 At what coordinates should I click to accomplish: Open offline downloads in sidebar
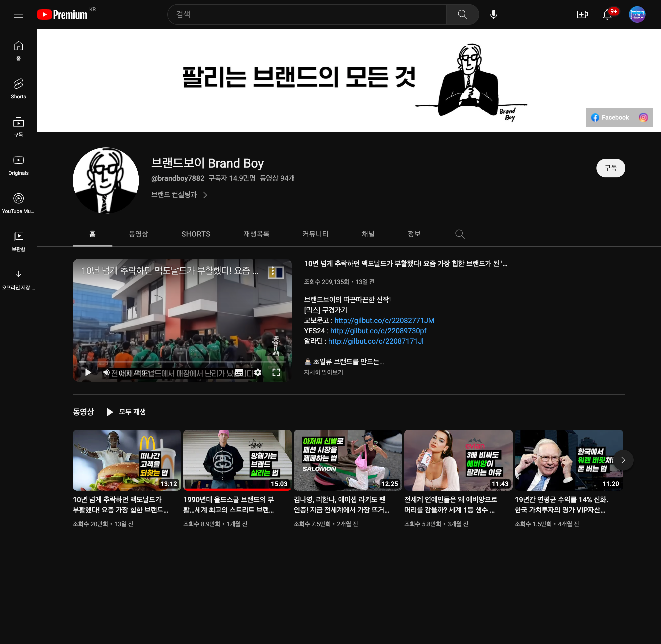[x=19, y=280]
